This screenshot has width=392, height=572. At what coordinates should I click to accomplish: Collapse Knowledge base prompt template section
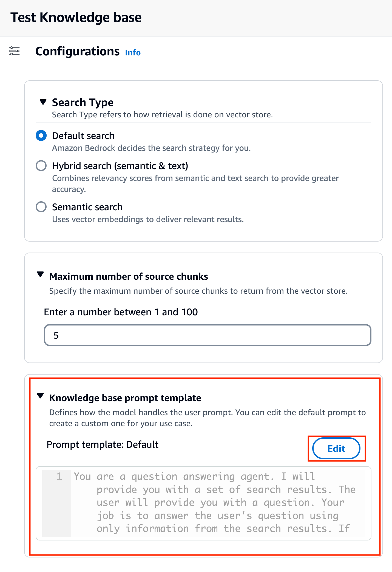click(x=40, y=396)
